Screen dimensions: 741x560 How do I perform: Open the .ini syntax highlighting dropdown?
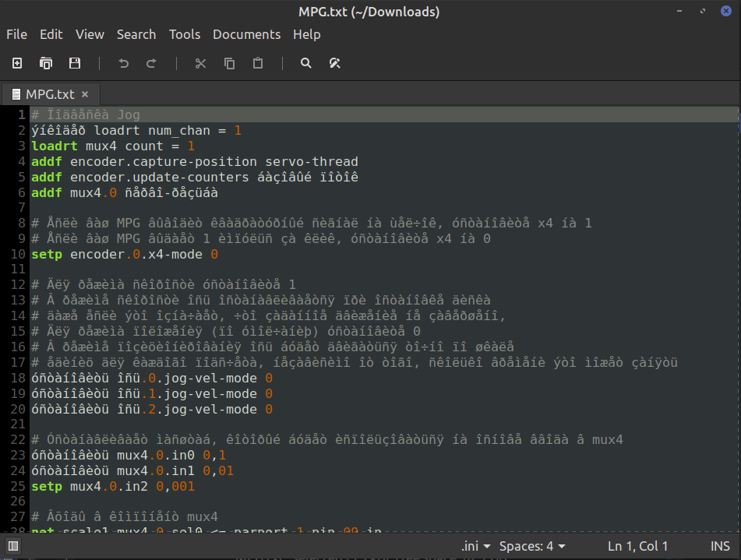[x=475, y=546]
